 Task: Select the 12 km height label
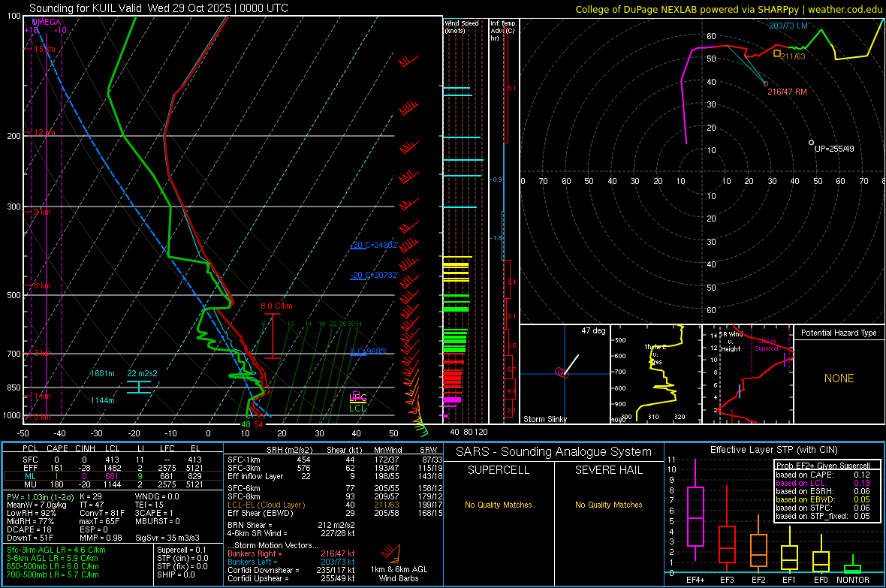pos(44,132)
